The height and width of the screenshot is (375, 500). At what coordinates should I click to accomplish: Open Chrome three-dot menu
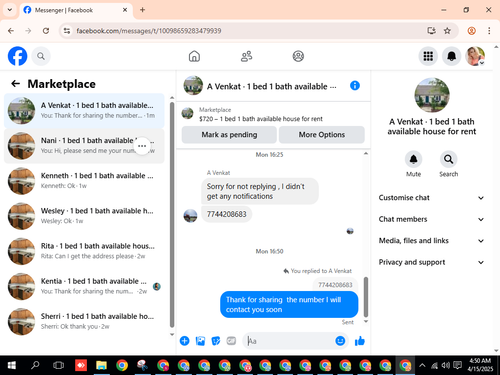(x=489, y=31)
